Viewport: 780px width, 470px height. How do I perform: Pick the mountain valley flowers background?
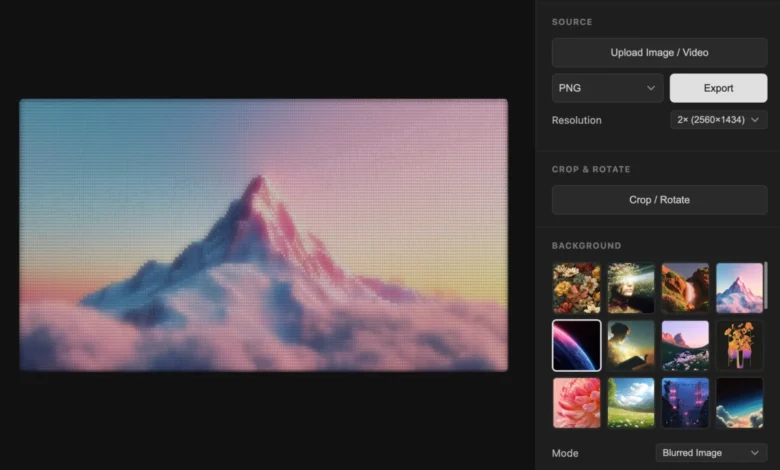click(x=685, y=345)
